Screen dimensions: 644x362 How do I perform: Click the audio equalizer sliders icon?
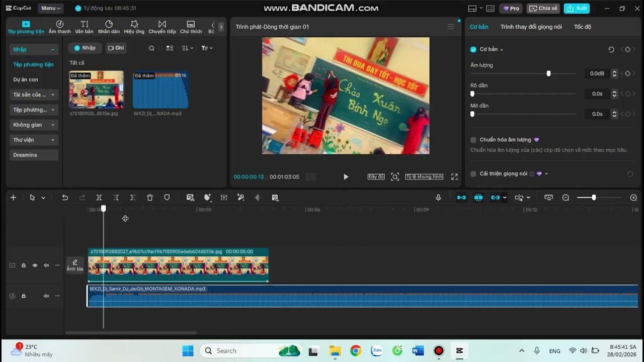click(x=224, y=198)
